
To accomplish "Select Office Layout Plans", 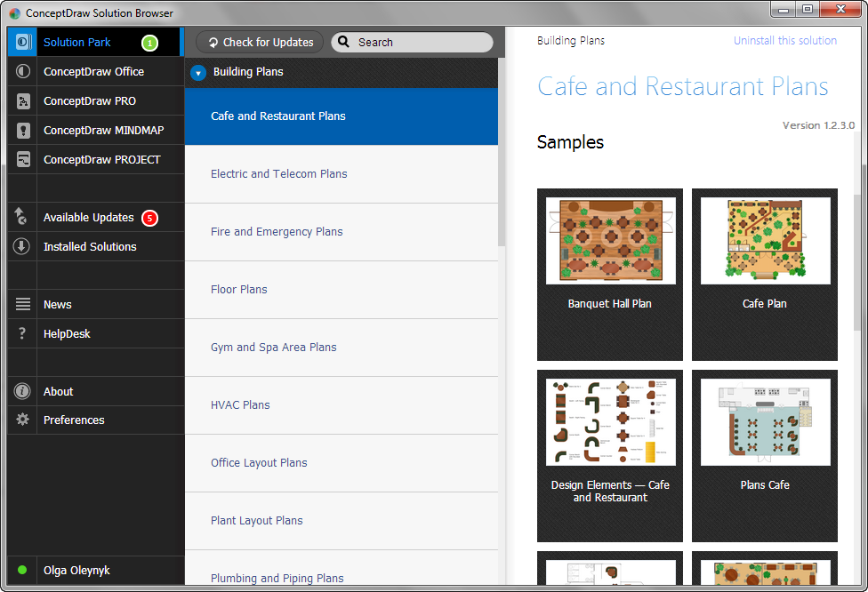I will (341, 463).
